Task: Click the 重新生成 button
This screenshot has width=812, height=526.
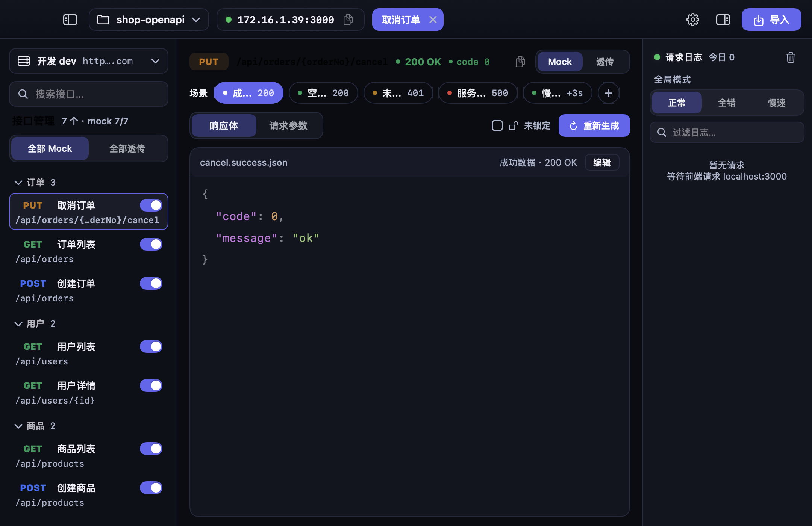Action: coord(594,125)
